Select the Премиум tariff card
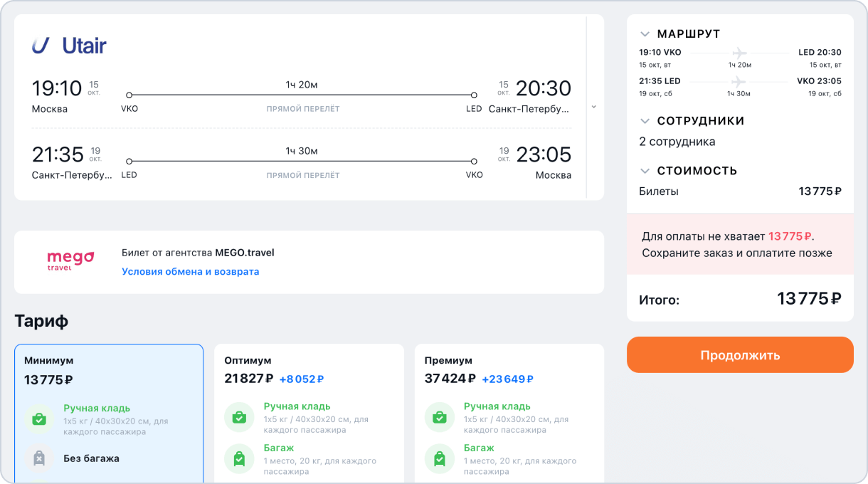This screenshot has height=484, width=868. tap(509, 414)
